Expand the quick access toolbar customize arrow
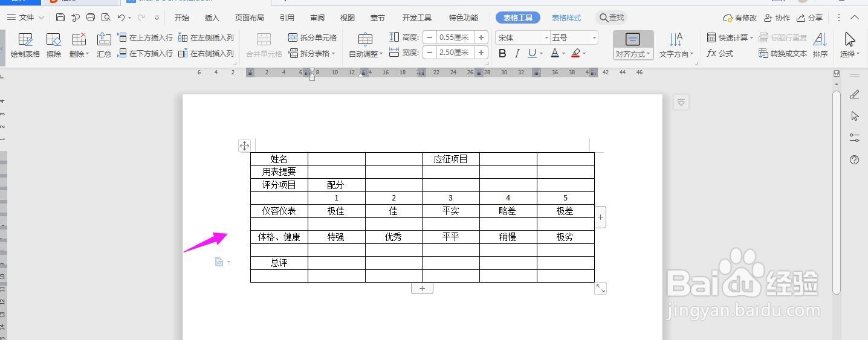Viewport: 868px width, 340px height. pos(157,18)
